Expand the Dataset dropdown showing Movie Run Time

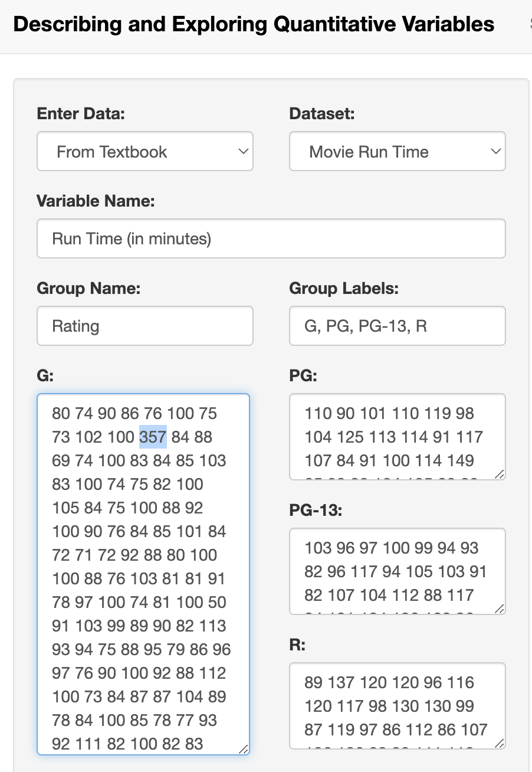coord(397,152)
